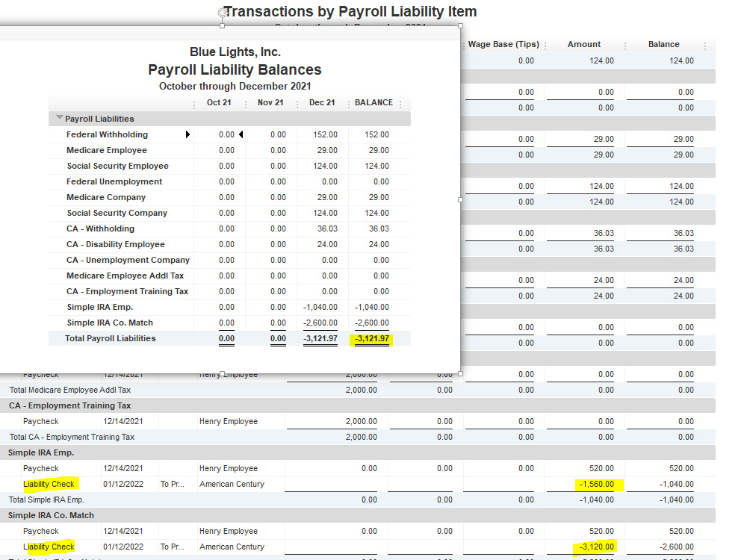747x560 pixels.
Task: Click the Nov 21 column header
Action: [x=270, y=102]
